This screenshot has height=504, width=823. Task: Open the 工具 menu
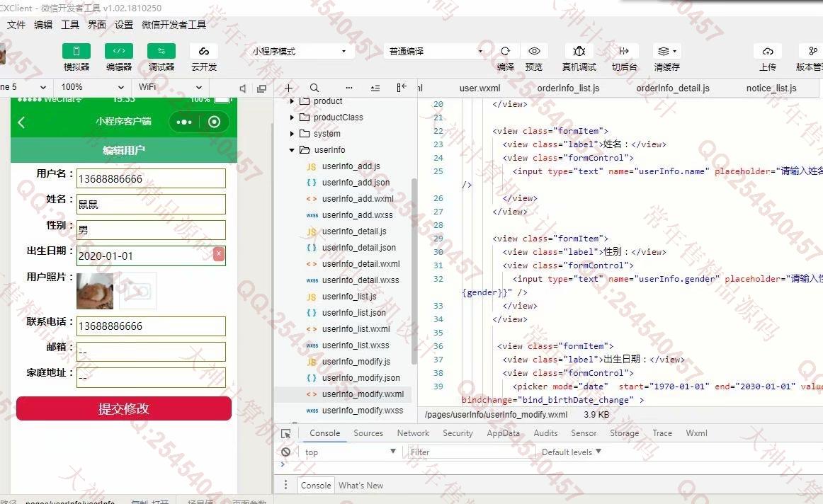(x=70, y=25)
